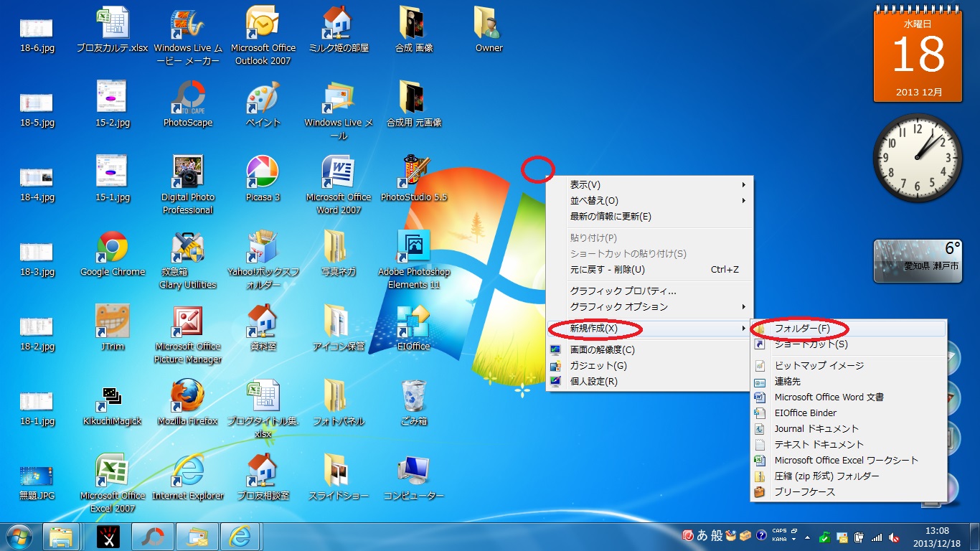Select ビットマップ イメージ in the submenu

(849, 366)
